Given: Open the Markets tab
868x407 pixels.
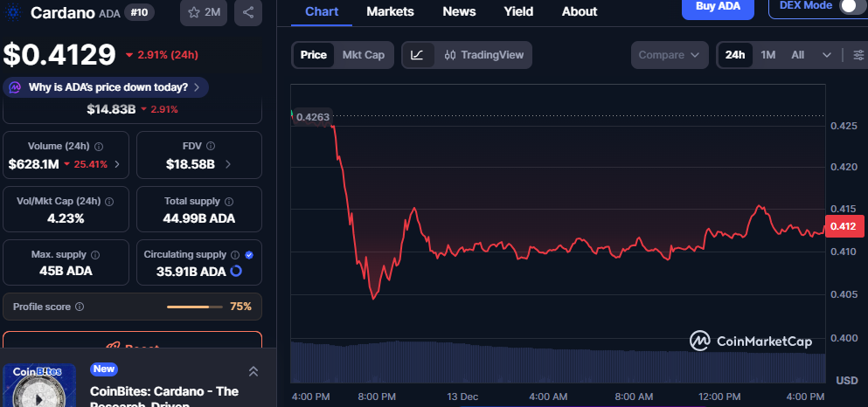Looking at the screenshot, I should click(391, 11).
